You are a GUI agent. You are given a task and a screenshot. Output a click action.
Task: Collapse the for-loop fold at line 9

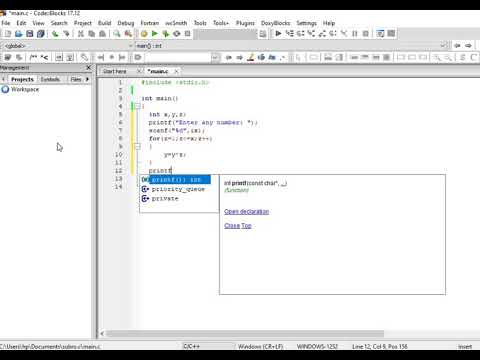137,146
